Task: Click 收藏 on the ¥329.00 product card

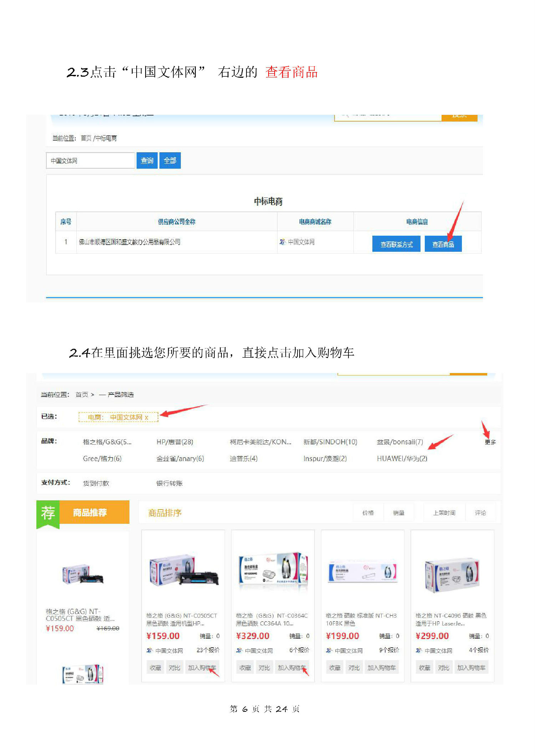Action: [x=245, y=668]
